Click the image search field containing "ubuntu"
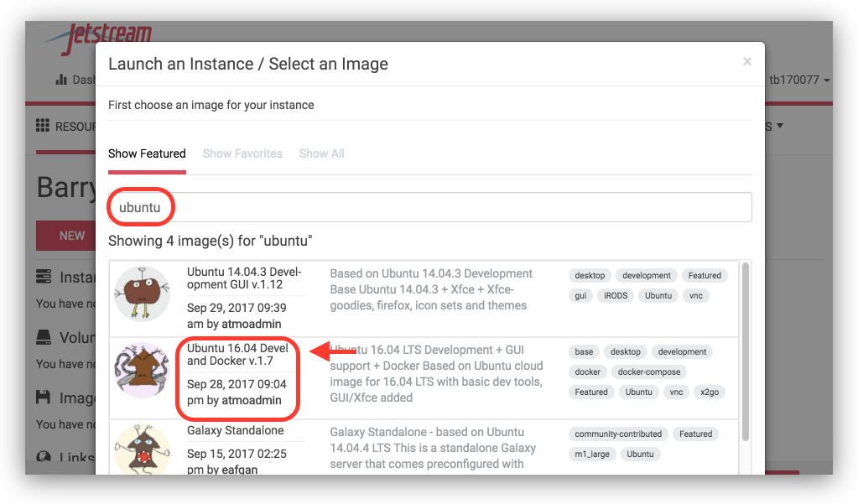858x504 pixels. [x=429, y=207]
